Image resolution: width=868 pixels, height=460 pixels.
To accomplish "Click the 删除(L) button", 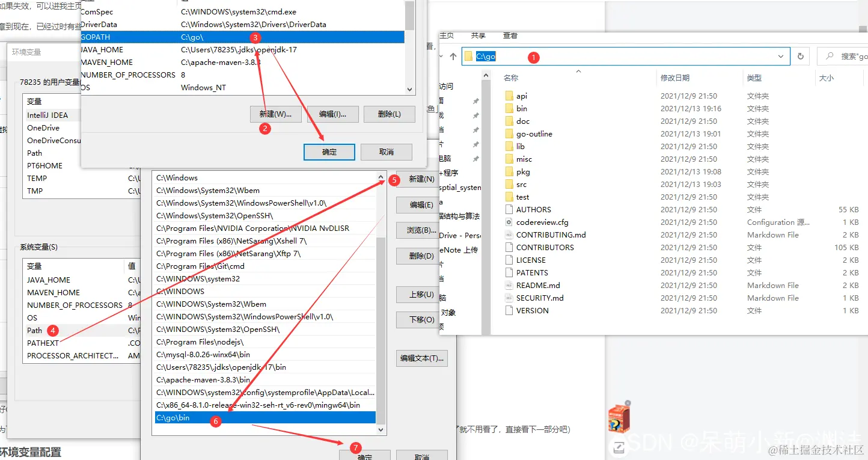I will (x=390, y=114).
